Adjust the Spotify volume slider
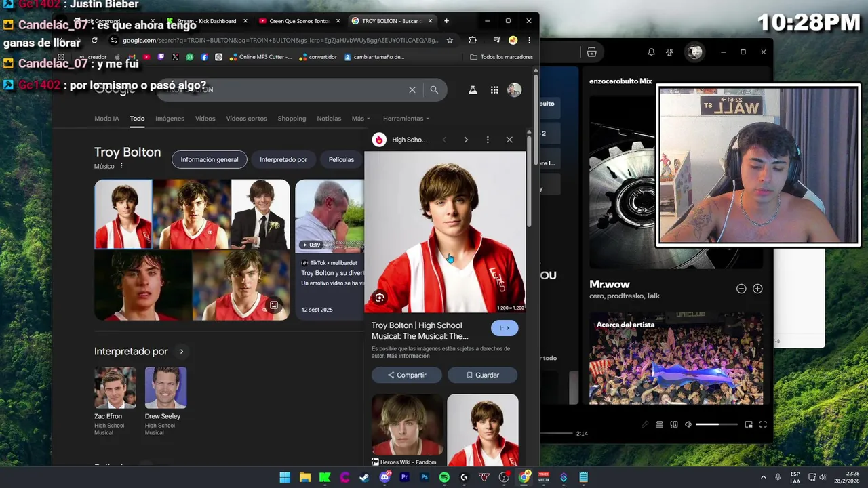The image size is (868, 488). pos(716,424)
